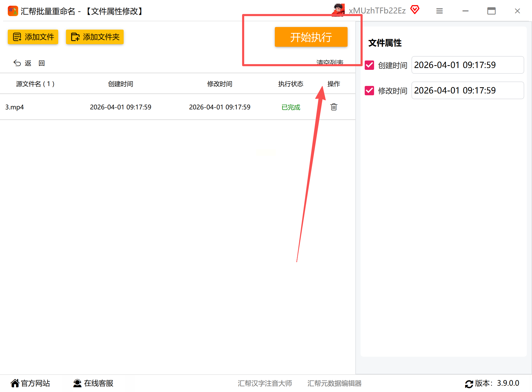Click the 添加文件 button
Viewport: 532px width, 392px height.
coord(33,37)
